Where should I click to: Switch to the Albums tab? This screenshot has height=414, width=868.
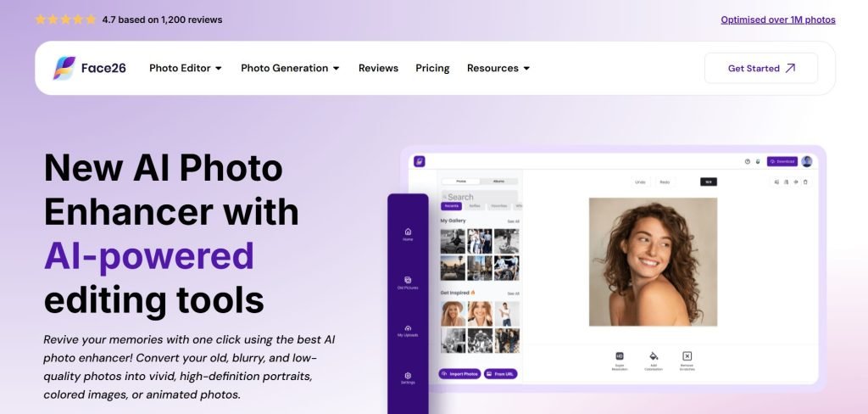[498, 182]
